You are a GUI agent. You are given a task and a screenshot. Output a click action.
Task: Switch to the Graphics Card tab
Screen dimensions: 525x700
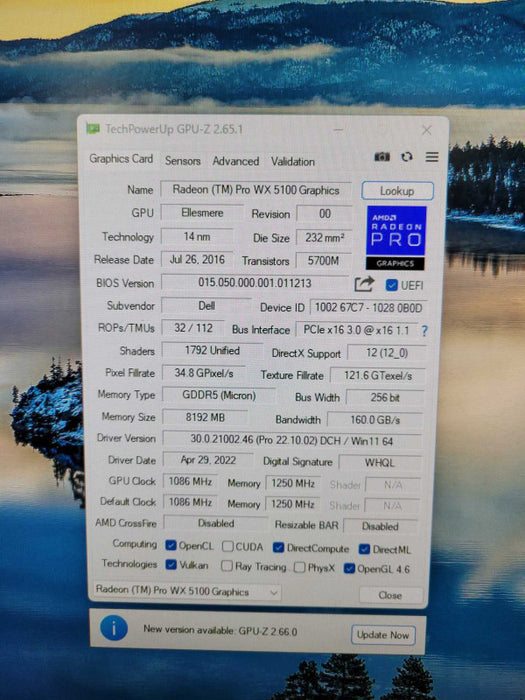click(x=121, y=158)
